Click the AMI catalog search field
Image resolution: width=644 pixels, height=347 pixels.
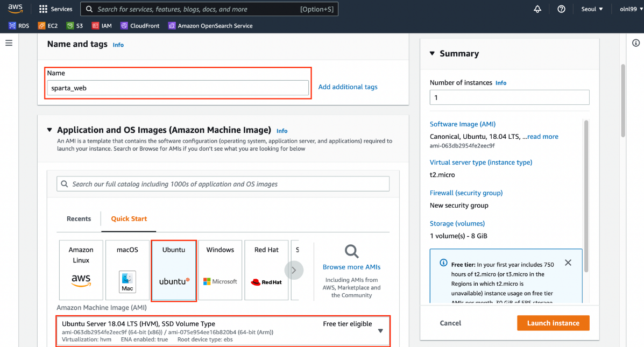coord(223,184)
